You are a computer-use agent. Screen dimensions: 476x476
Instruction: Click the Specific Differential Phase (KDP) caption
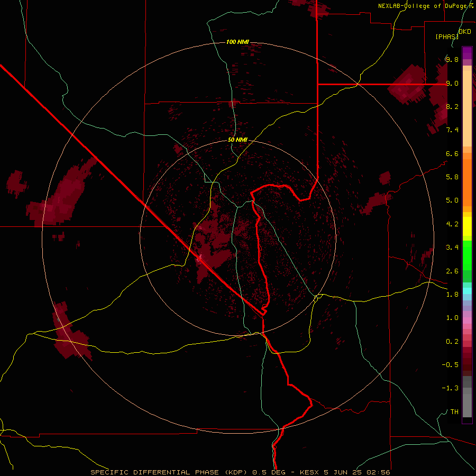point(170,472)
